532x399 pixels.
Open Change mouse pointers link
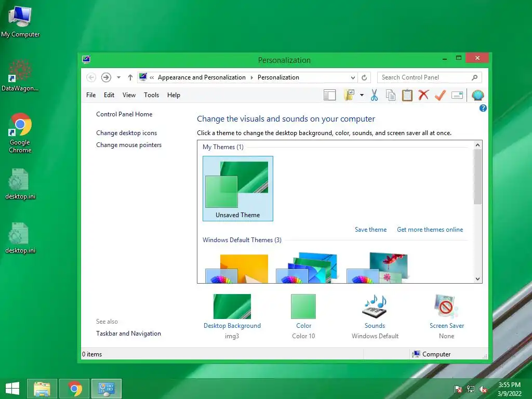[129, 145]
